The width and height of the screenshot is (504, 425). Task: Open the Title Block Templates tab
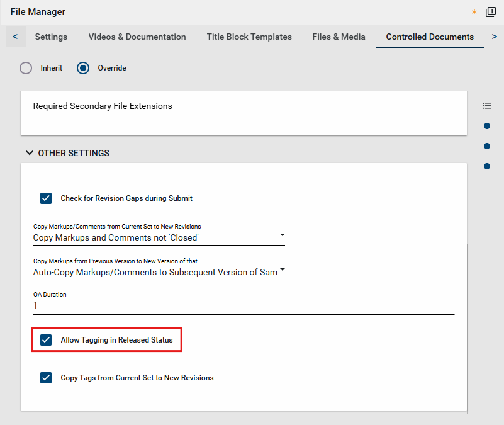(249, 37)
